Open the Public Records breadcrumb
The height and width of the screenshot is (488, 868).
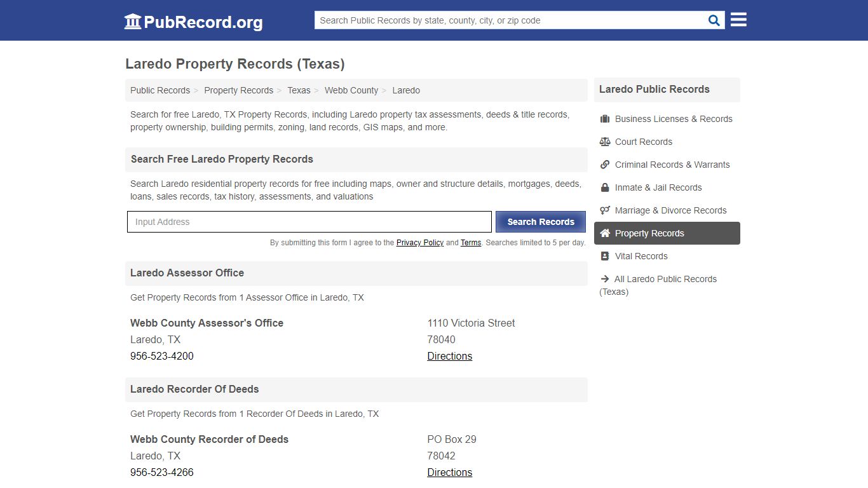tap(160, 90)
